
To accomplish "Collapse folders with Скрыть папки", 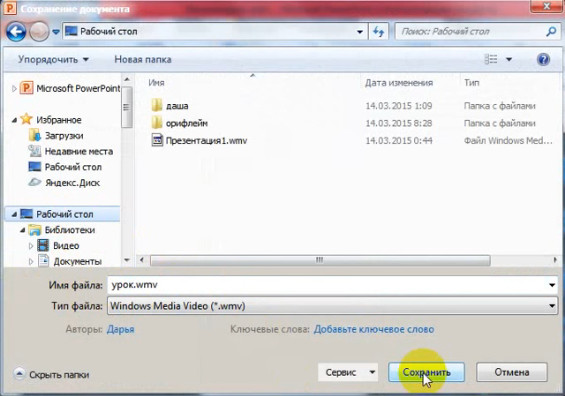I will coord(52,375).
